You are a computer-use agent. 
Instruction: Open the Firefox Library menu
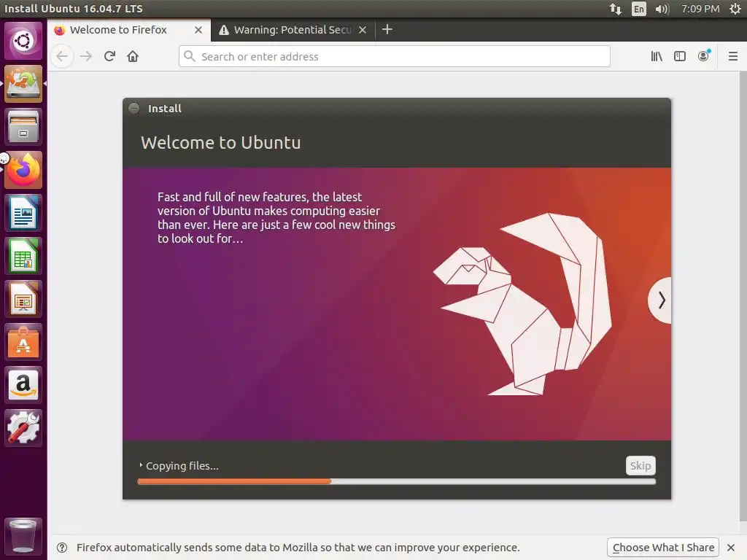657,56
